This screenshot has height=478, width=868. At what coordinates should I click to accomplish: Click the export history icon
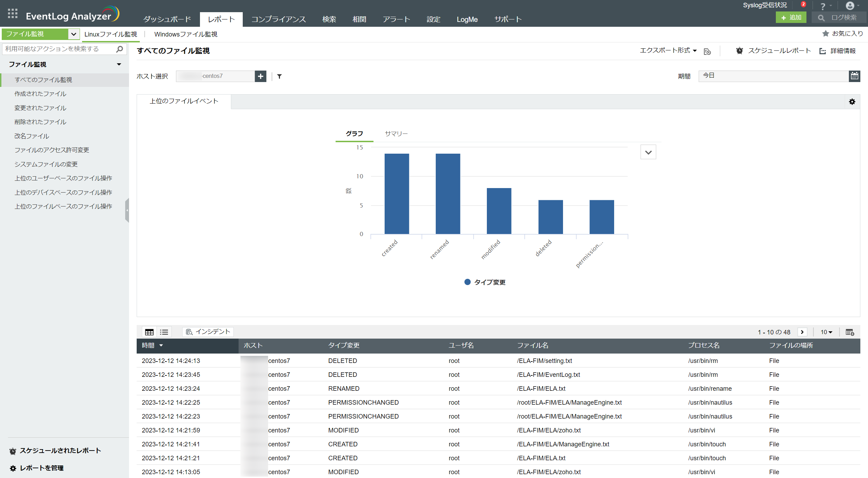707,51
